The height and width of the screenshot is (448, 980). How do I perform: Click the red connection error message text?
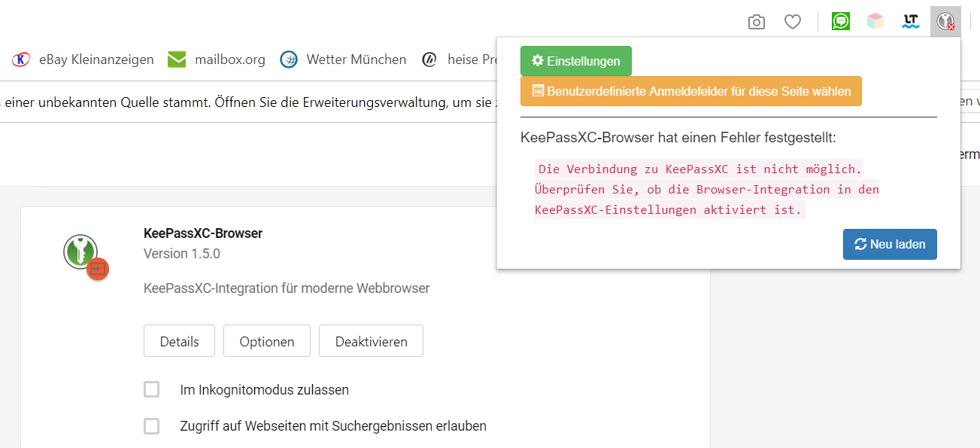(707, 189)
